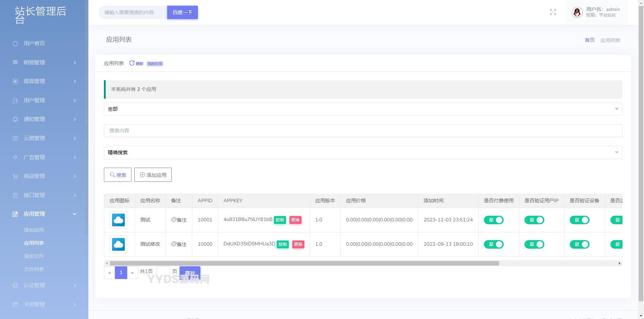This screenshot has width=644, height=319.
Task: Toggle 是否验证设备 switch for 测试 app
Action: pos(579,220)
